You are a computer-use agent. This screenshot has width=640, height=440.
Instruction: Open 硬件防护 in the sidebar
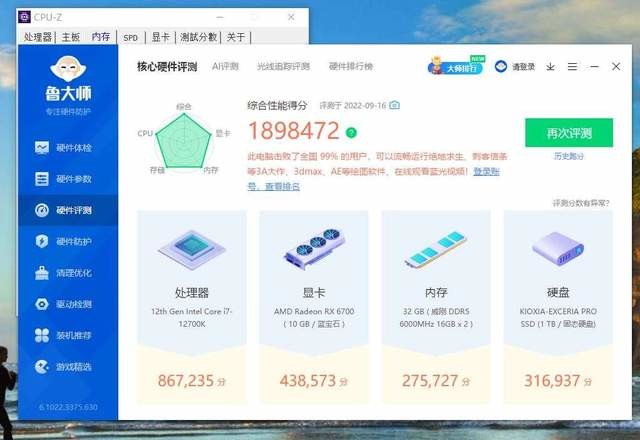(x=68, y=242)
